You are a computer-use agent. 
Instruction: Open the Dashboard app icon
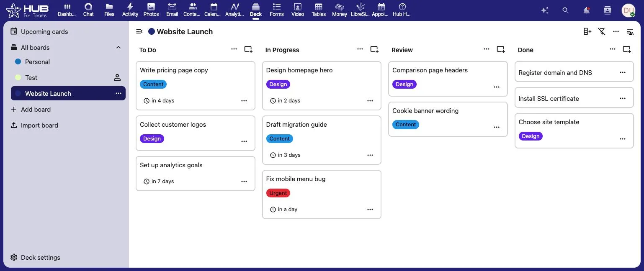coord(67,10)
